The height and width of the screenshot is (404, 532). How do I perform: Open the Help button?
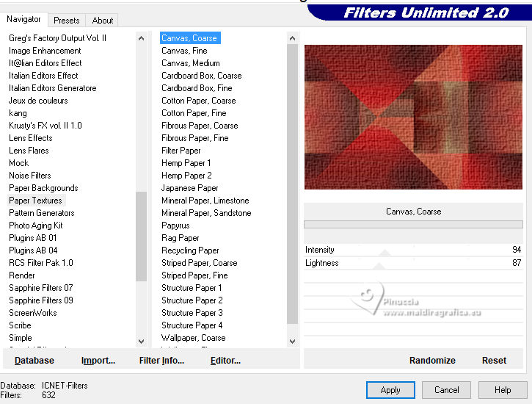coord(503,390)
